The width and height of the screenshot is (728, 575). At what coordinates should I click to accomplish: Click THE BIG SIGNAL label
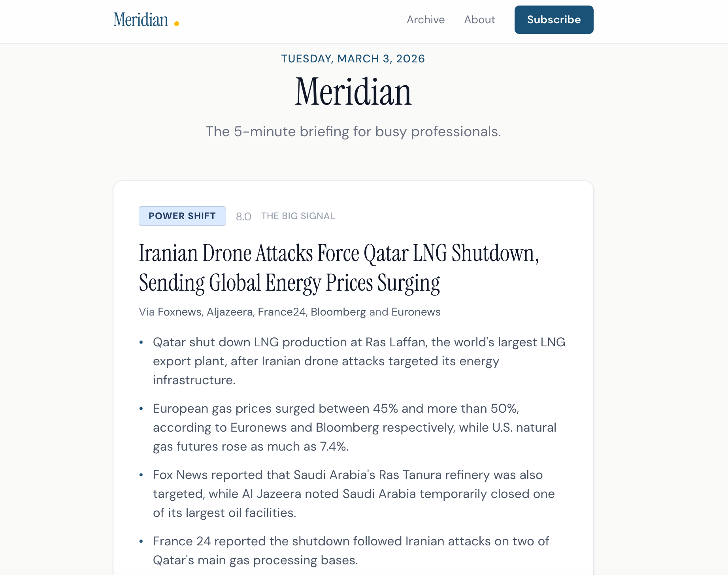click(x=298, y=216)
